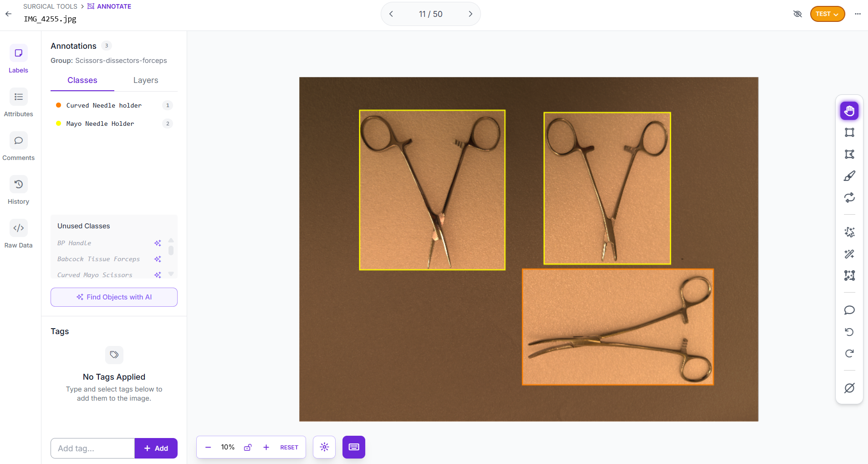This screenshot has height=464, width=868.
Task: Click Find Objects with AI button
Action: tap(114, 297)
